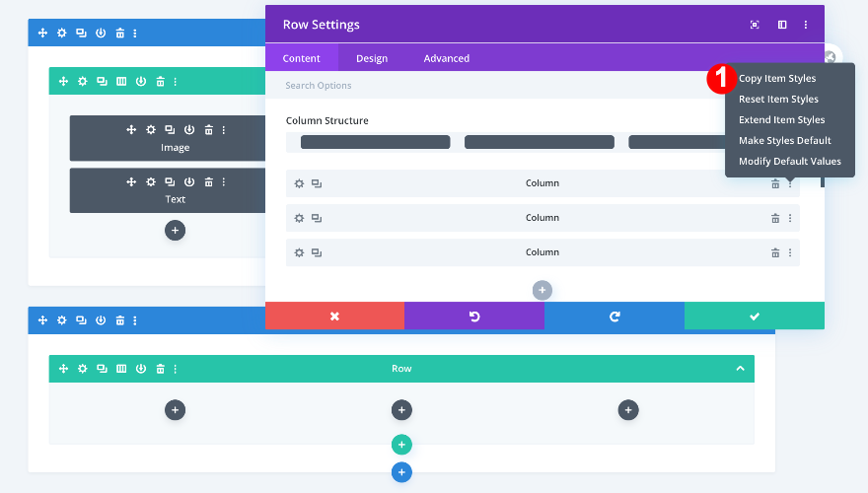The height and width of the screenshot is (493, 868).
Task: Select Copy Item Styles from context menu
Action: 777,79
